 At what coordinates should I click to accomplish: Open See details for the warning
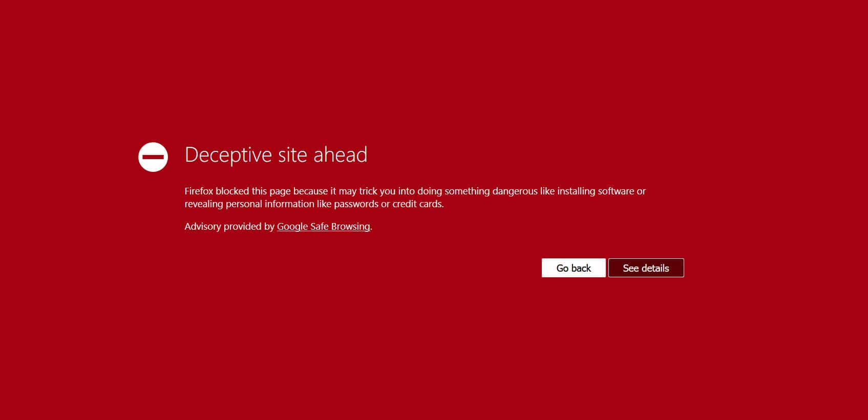646,268
